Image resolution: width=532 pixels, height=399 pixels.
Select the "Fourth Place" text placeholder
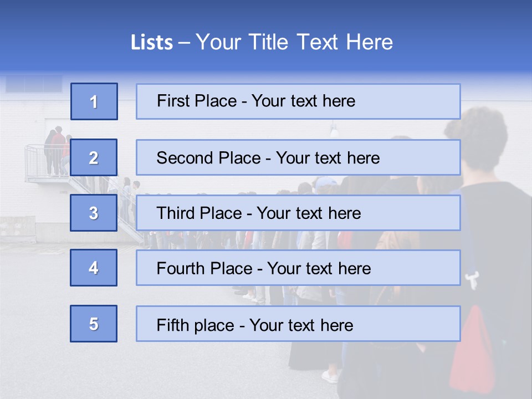298,268
